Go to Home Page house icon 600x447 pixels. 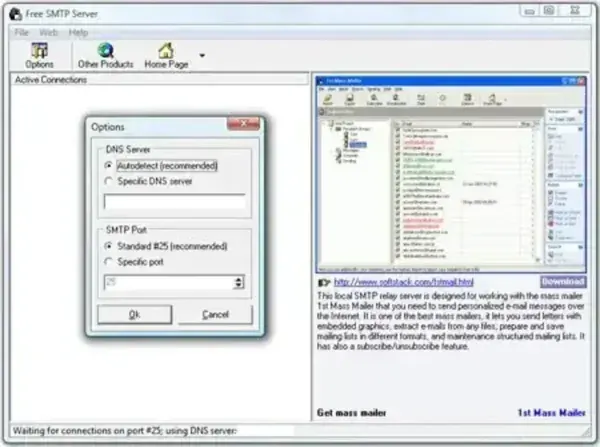coord(166,55)
